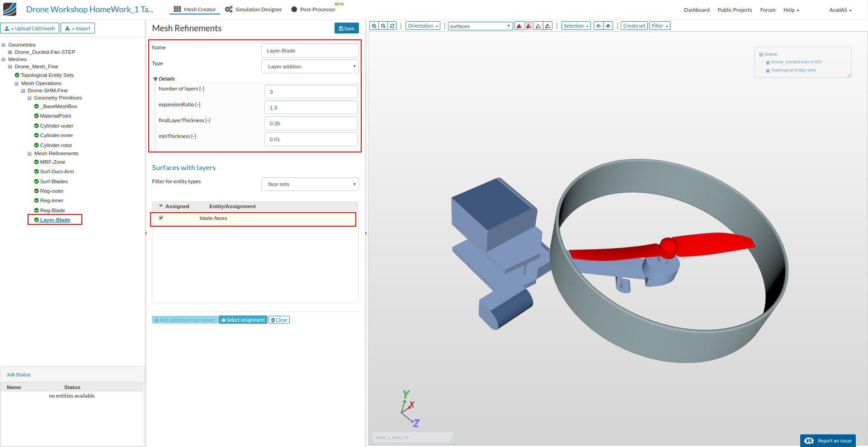Image resolution: width=868 pixels, height=447 pixels.
Task: Click the zoom out magnifier icon
Action: pos(383,26)
